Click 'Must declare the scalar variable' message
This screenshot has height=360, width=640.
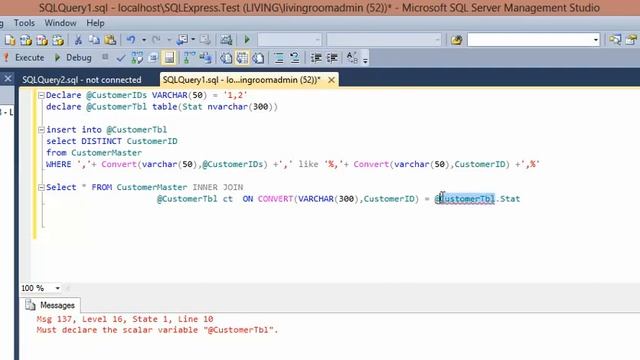point(157,330)
